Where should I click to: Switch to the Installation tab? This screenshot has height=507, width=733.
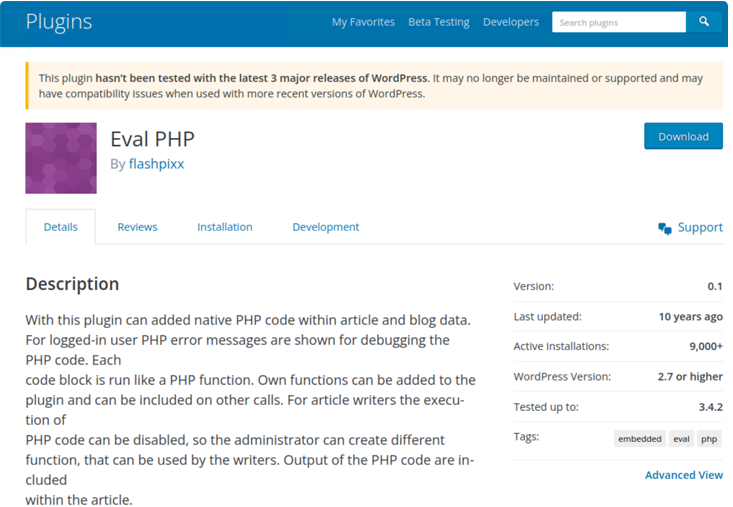[224, 227]
